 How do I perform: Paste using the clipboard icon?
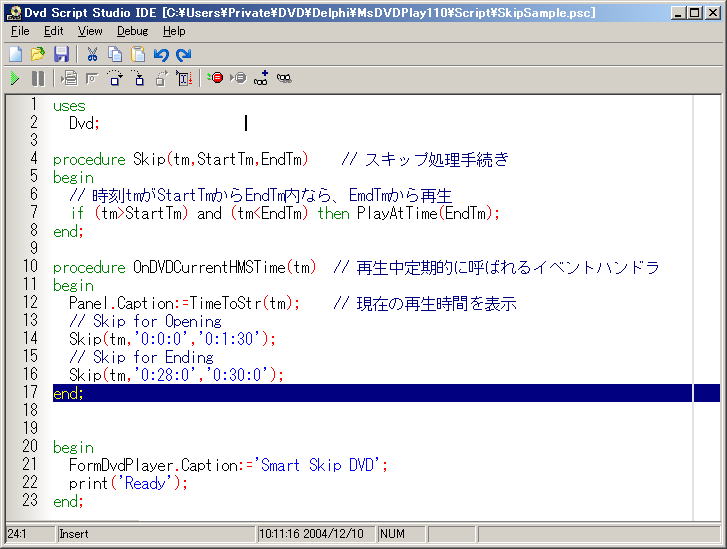coord(138,54)
